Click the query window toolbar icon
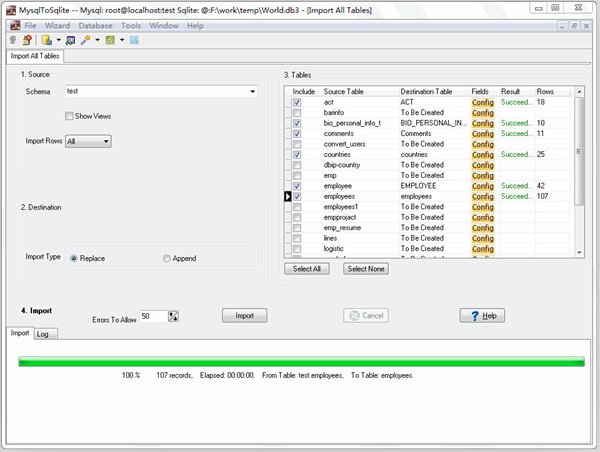 (70, 40)
